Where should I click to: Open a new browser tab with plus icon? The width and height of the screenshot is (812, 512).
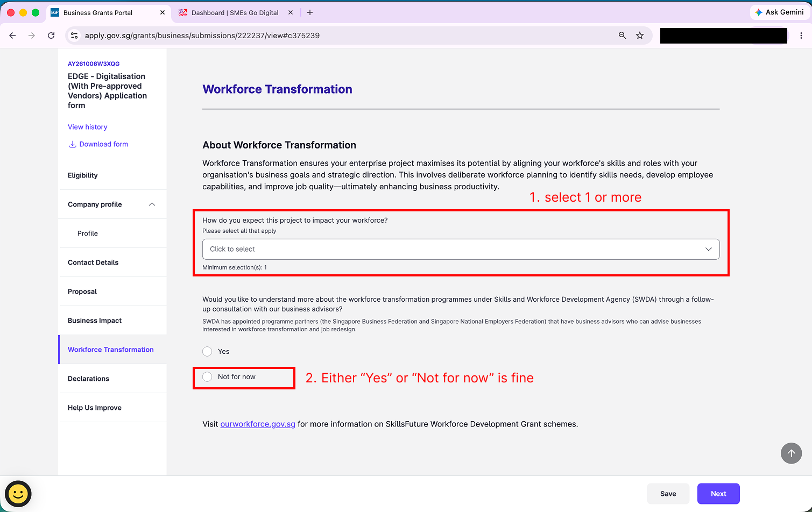click(x=310, y=12)
